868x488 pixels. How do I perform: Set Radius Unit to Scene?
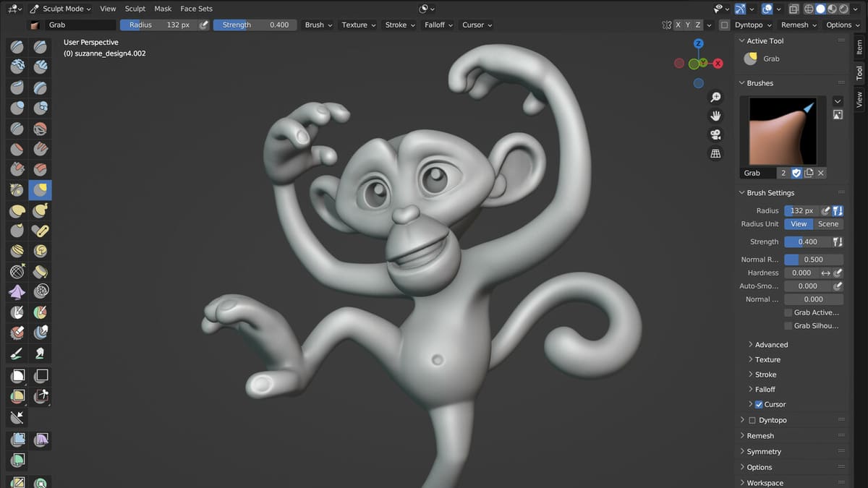(x=828, y=224)
